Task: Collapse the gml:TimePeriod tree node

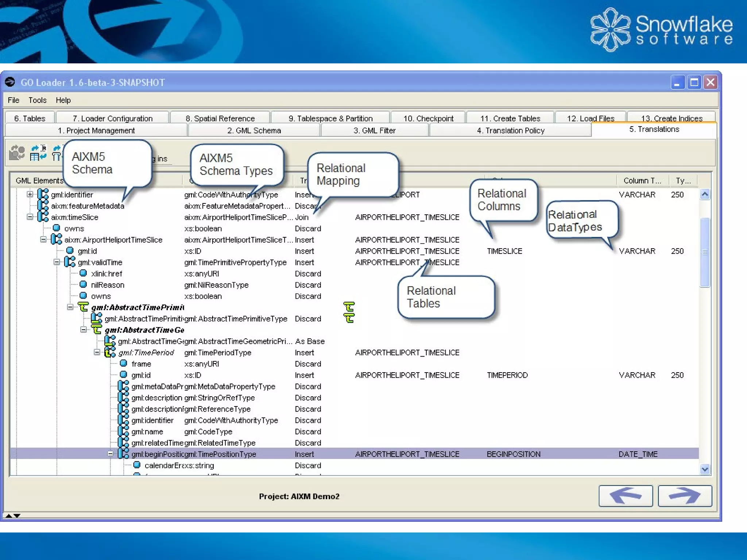Action: (97, 352)
